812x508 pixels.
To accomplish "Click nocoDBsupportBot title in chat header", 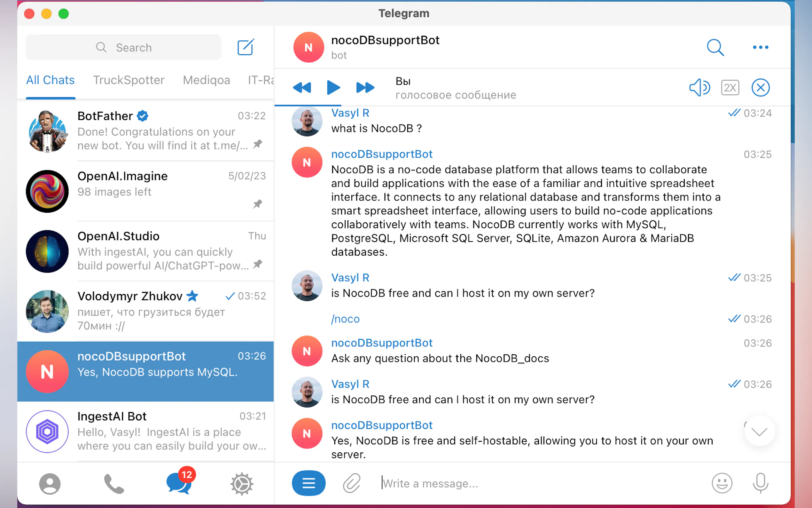I will (x=385, y=40).
